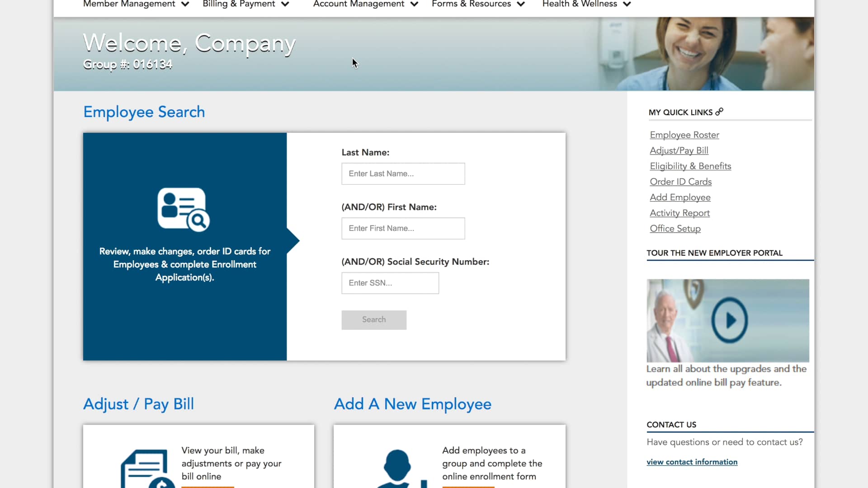
Task: Select Adjust/Pay Bill from quick links
Action: 679,150
